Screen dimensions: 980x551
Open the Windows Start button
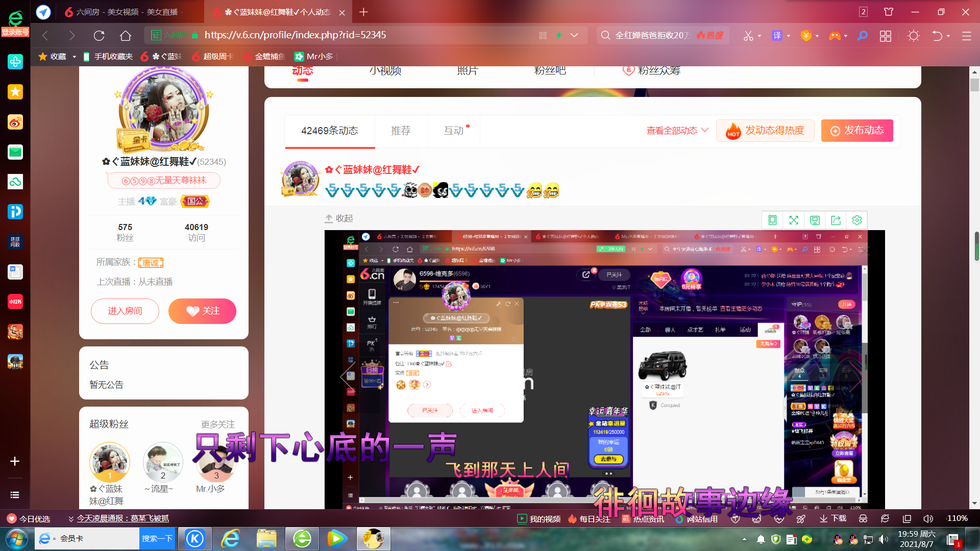coord(16,539)
